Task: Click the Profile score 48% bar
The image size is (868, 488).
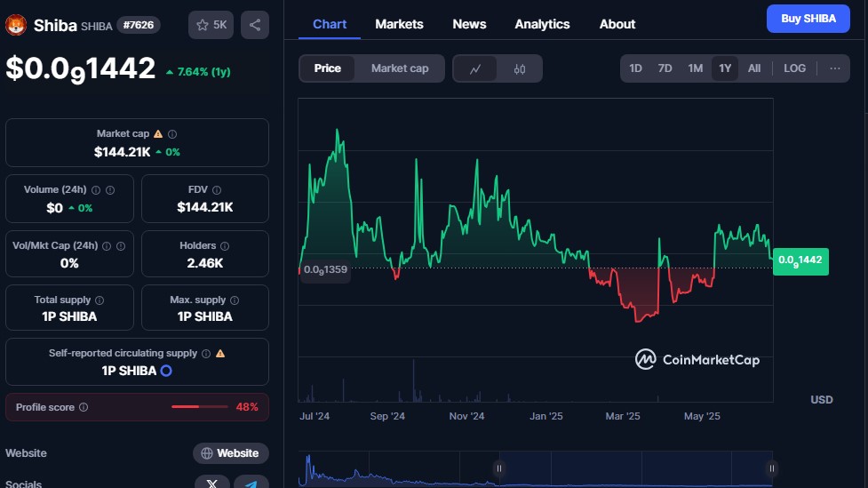Action: coord(199,407)
